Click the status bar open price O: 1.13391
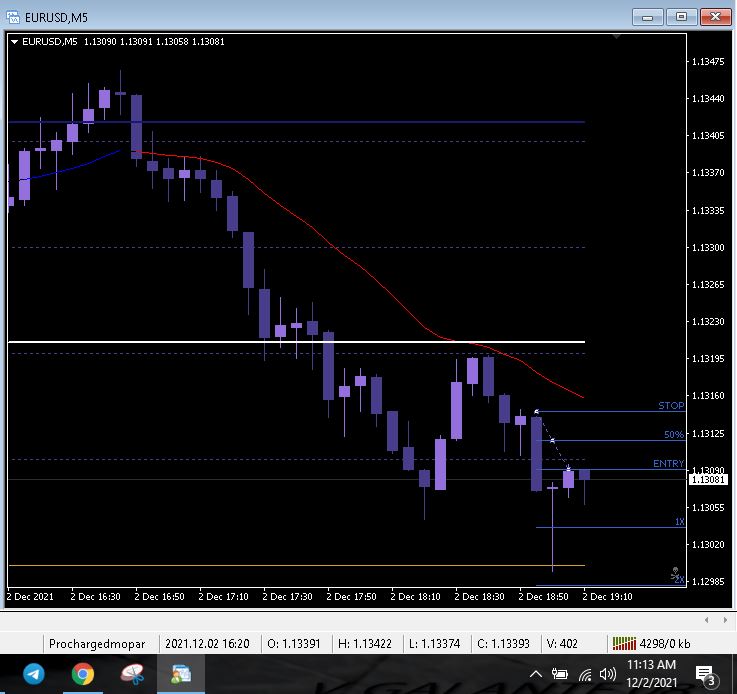 [294, 644]
